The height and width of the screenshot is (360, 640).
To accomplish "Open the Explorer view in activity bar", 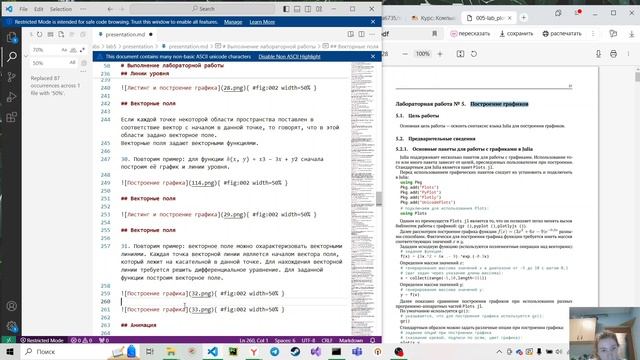I will click(11, 37).
